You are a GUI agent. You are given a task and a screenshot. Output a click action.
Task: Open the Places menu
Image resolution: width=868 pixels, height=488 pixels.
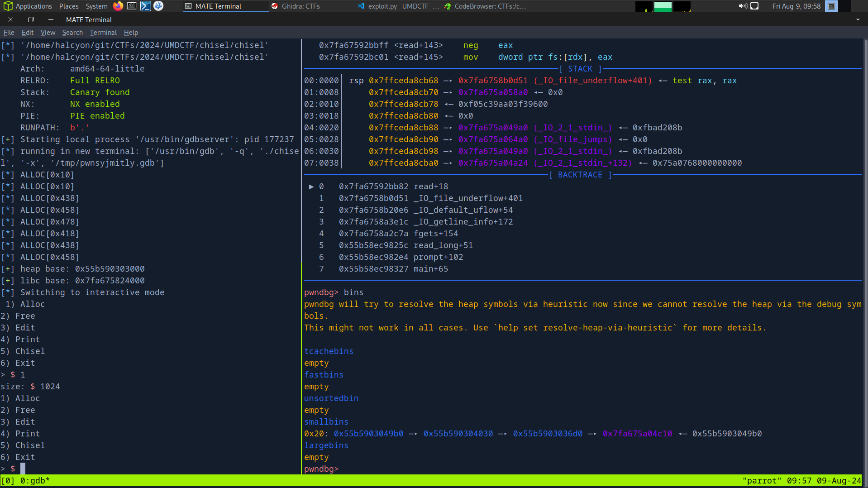(x=69, y=6)
